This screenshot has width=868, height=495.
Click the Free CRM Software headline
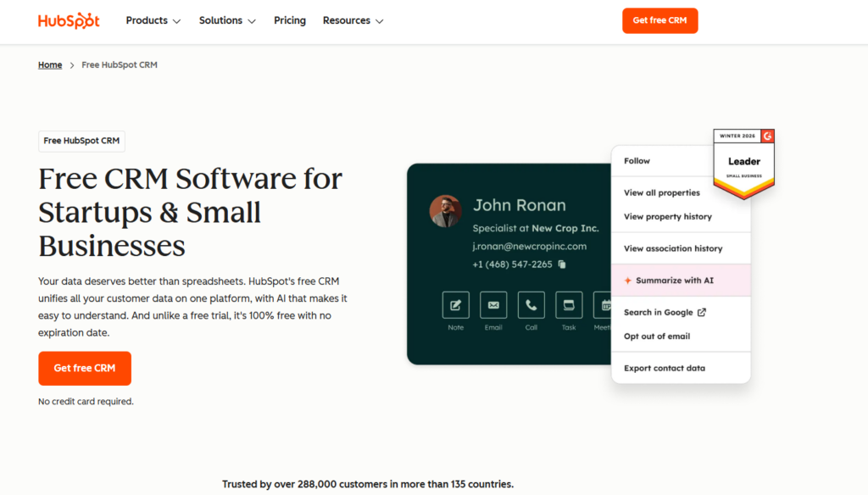pos(190,212)
